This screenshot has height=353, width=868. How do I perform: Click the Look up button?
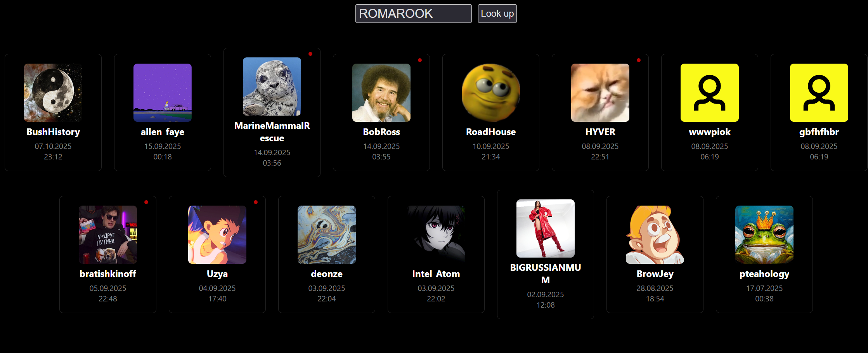coord(497,14)
